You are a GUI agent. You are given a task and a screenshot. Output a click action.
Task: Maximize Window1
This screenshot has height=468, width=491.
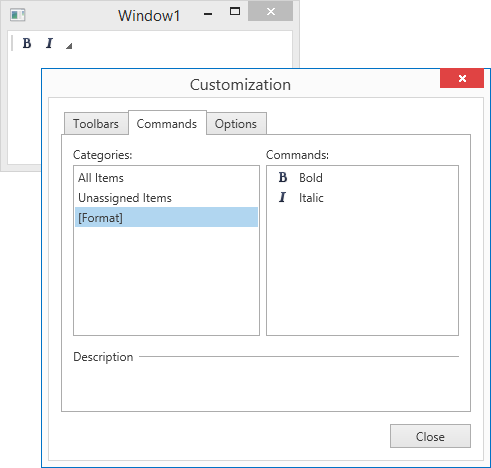pyautogui.click(x=235, y=12)
